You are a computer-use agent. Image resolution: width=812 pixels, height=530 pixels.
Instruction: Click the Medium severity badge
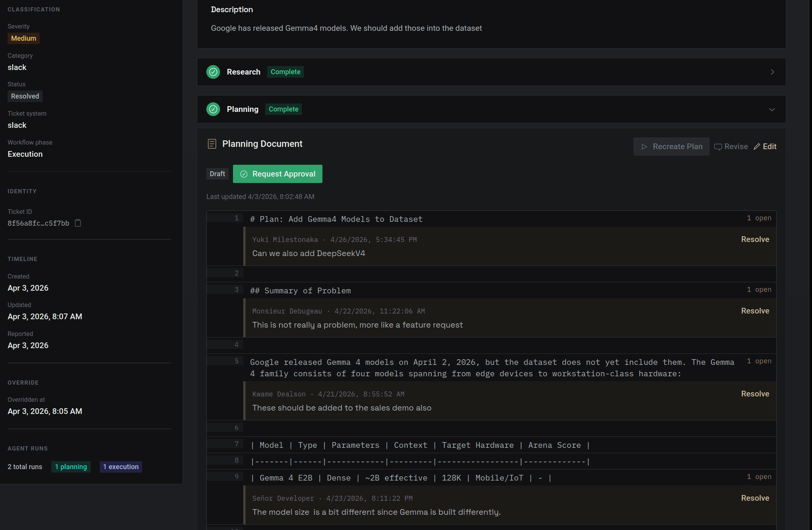coord(24,38)
